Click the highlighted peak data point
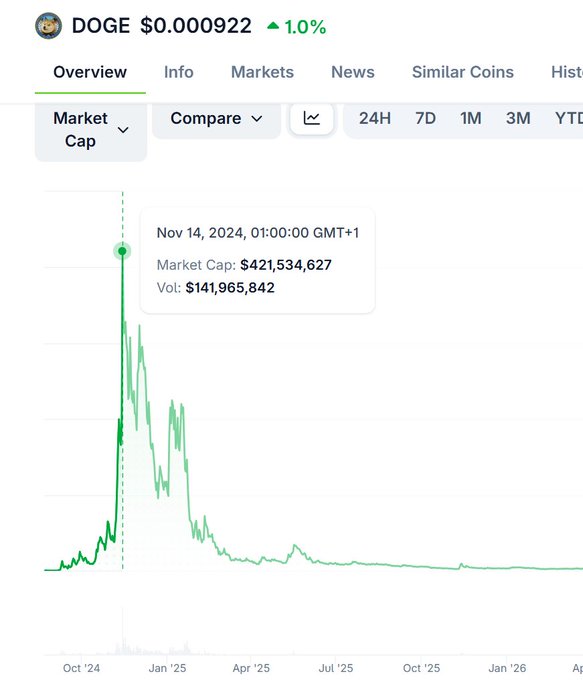The width and height of the screenshot is (583, 680). point(122,251)
